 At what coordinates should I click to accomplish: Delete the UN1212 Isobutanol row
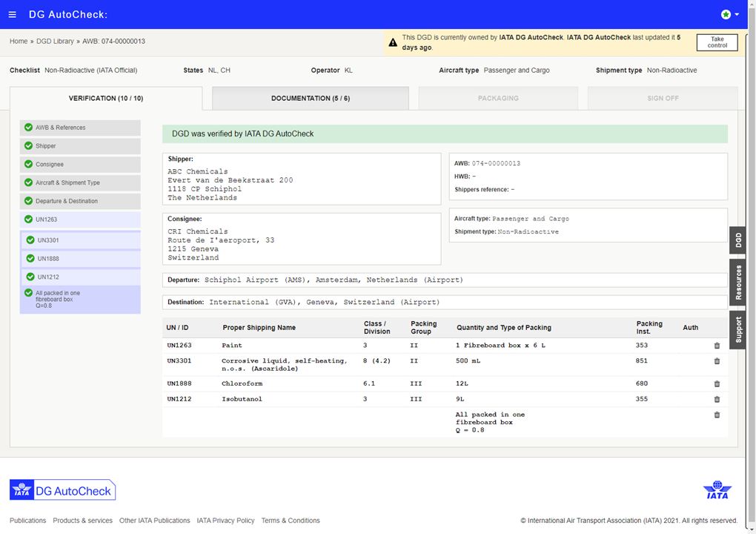pyautogui.click(x=717, y=400)
